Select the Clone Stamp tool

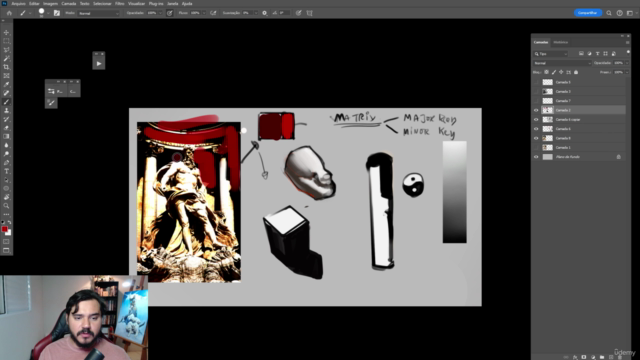6,110
